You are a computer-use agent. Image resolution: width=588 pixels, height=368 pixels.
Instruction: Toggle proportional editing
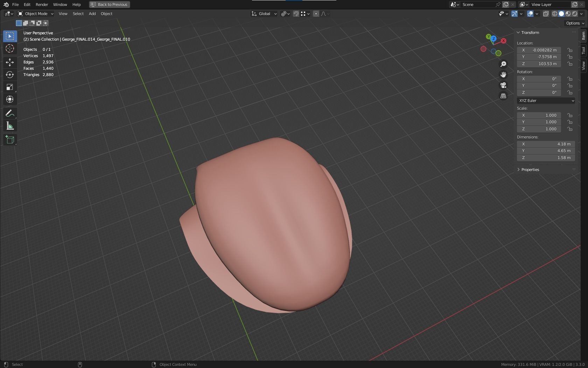point(316,14)
